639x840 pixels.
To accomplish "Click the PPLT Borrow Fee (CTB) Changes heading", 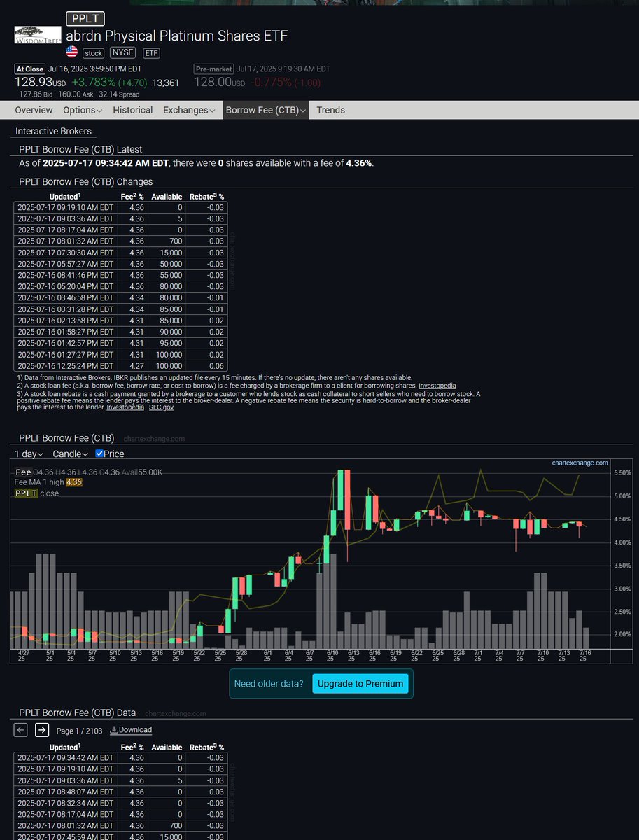I will coord(85,182).
